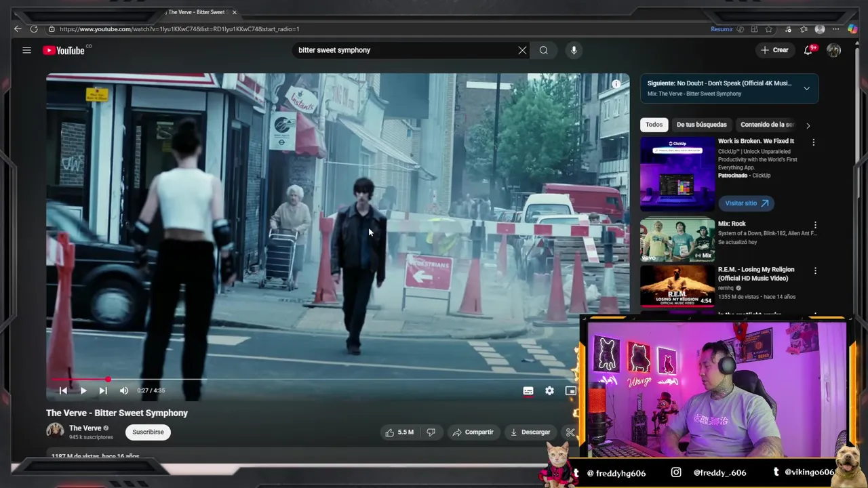
Task: Click the video title 'The Verve - Bitter Sweet Symphony'
Action: 117,413
